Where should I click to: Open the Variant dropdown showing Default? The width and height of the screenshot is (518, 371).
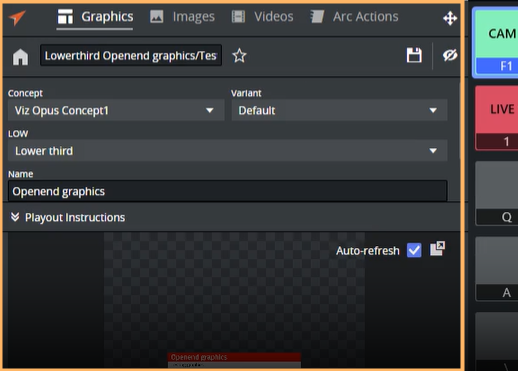click(x=339, y=110)
